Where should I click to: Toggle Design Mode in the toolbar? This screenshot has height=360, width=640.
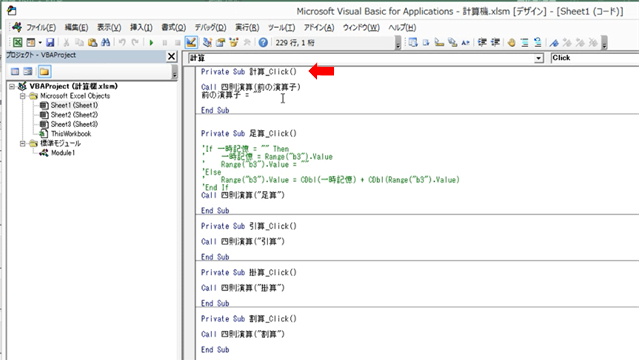(191, 42)
